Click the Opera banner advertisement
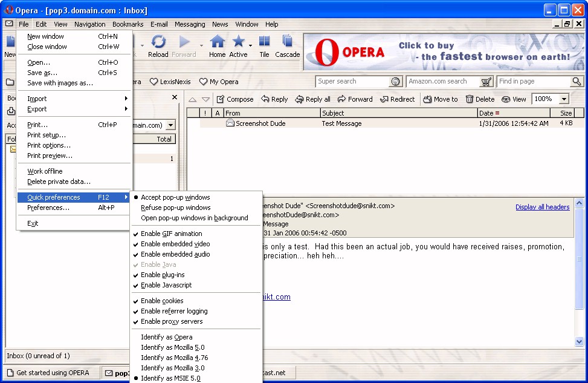 tap(444, 52)
